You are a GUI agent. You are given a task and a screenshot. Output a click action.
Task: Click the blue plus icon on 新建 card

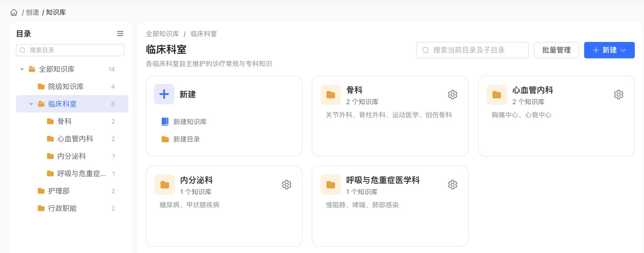click(x=164, y=94)
